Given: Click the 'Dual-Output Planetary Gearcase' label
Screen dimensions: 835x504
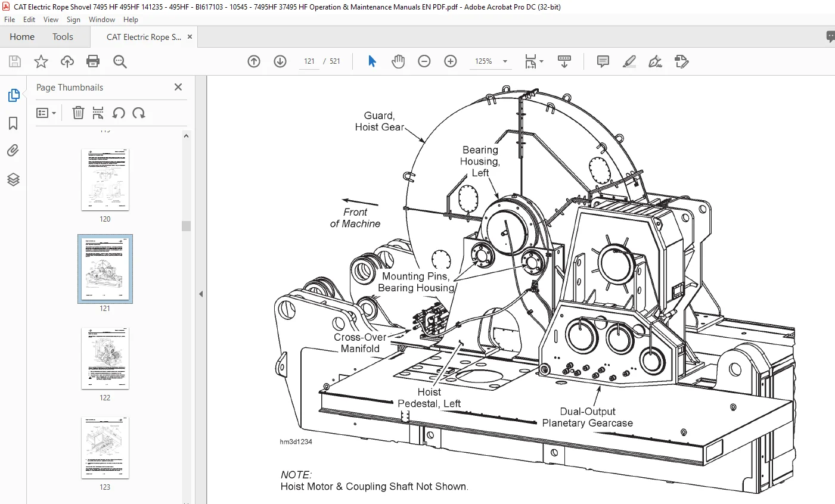Looking at the screenshot, I should point(587,417).
